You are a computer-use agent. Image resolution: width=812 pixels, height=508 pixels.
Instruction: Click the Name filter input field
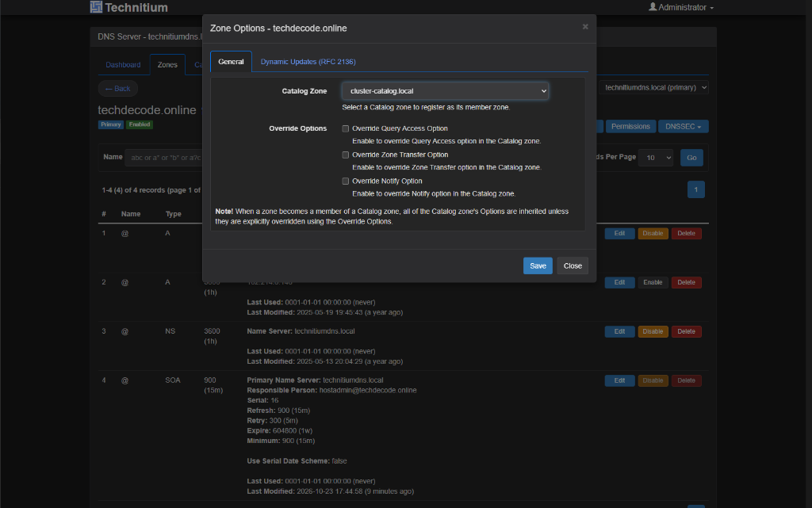(163, 157)
